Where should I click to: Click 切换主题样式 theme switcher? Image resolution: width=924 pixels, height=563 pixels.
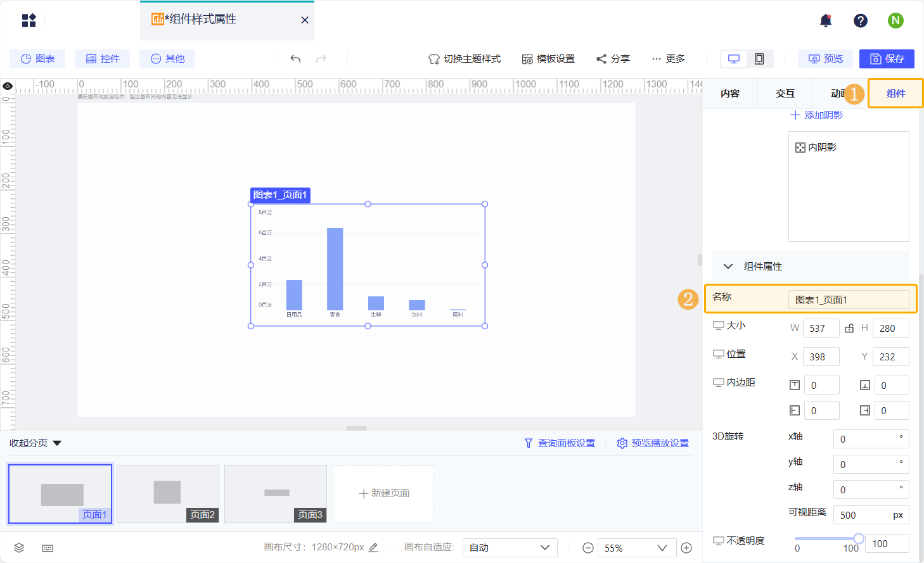[465, 59]
